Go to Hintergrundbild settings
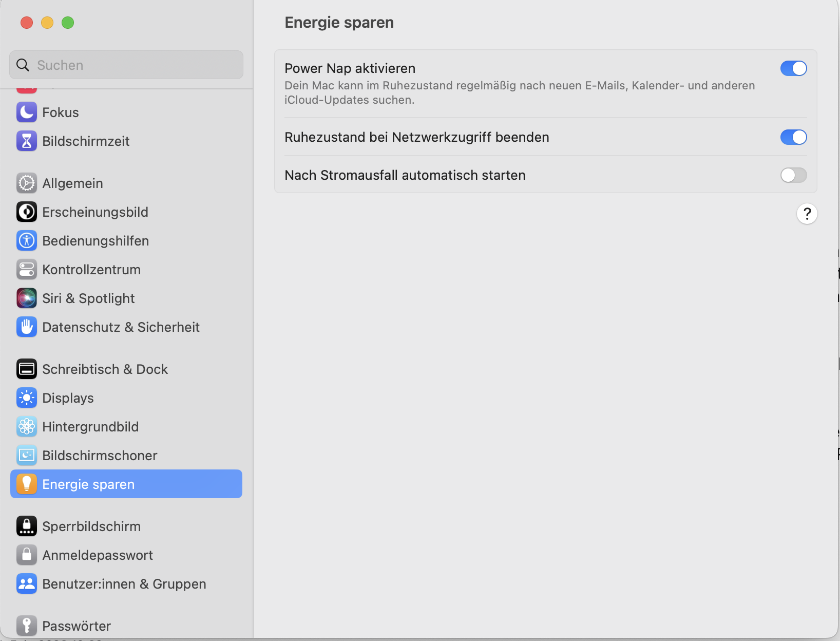840x641 pixels. (x=90, y=427)
